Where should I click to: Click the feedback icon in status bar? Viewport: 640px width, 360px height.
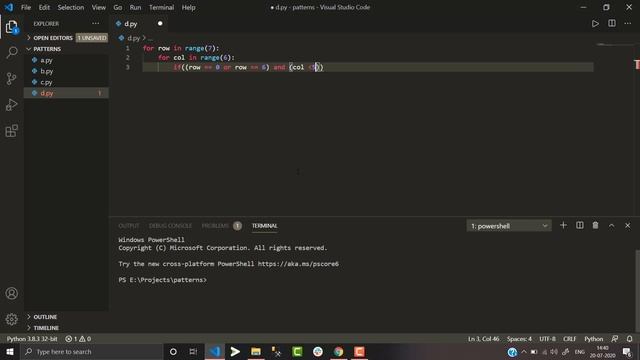click(615, 339)
